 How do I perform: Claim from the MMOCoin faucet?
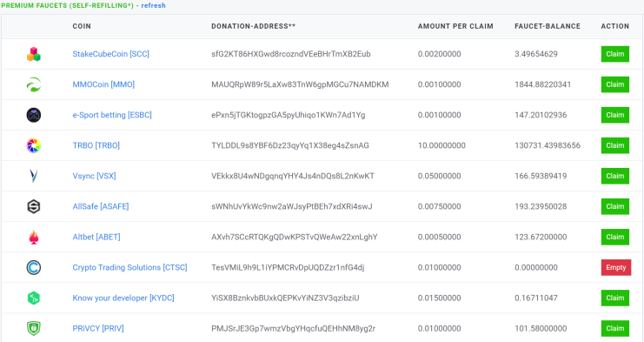click(614, 84)
